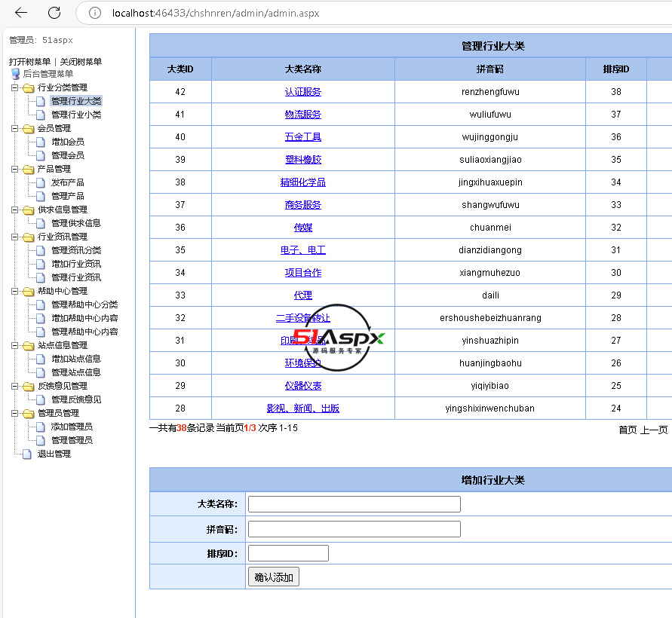Collapse the 反馈意见管理 tree node
The width and height of the screenshot is (672, 618).
pos(14,387)
